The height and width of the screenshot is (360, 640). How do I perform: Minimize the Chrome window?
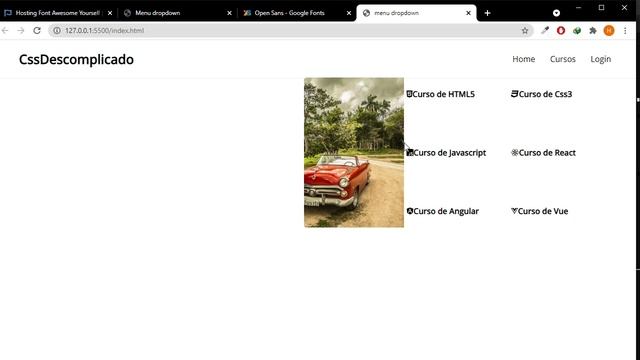(x=578, y=7)
